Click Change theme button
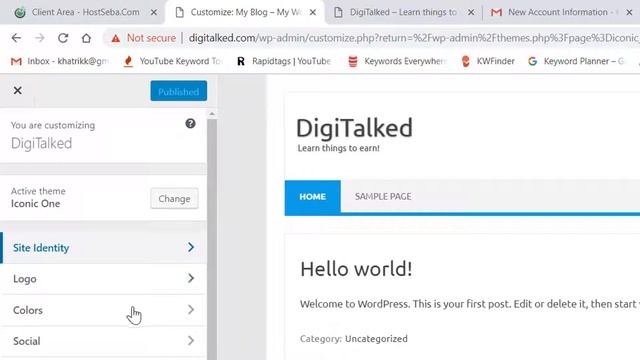 point(174,198)
